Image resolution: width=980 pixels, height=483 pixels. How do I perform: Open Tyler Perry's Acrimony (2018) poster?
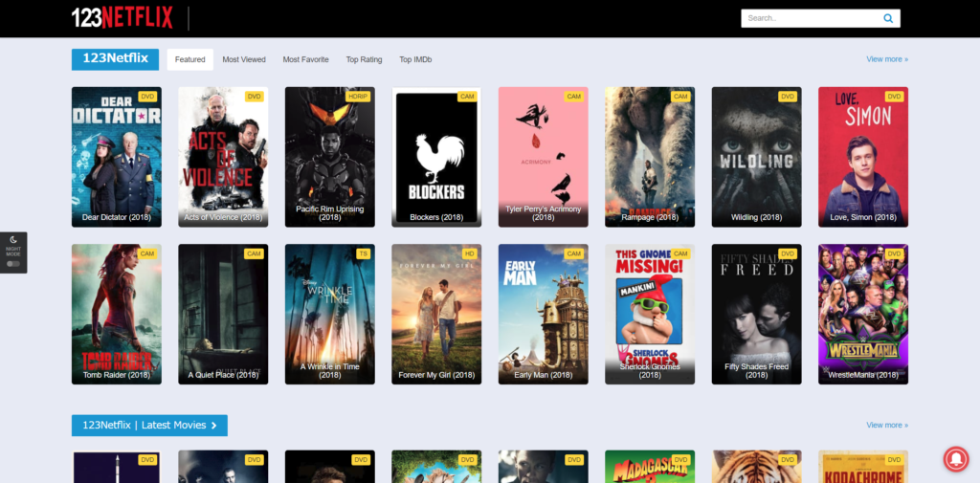point(544,157)
